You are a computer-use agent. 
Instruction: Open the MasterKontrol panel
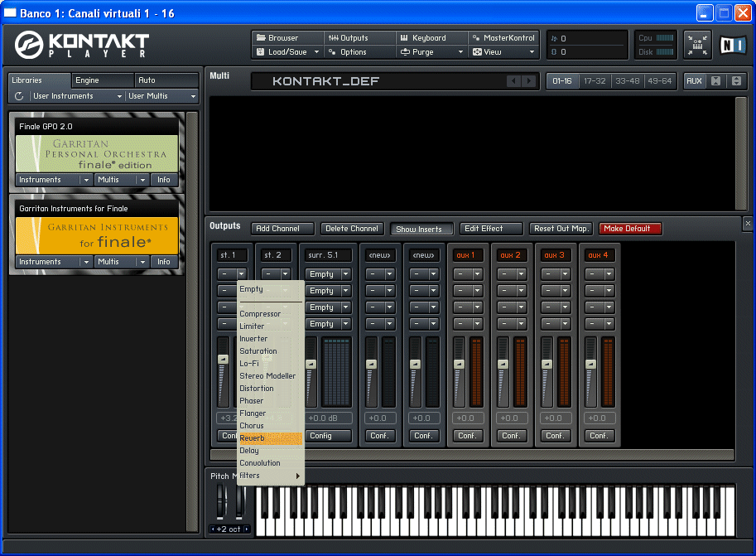[503, 37]
